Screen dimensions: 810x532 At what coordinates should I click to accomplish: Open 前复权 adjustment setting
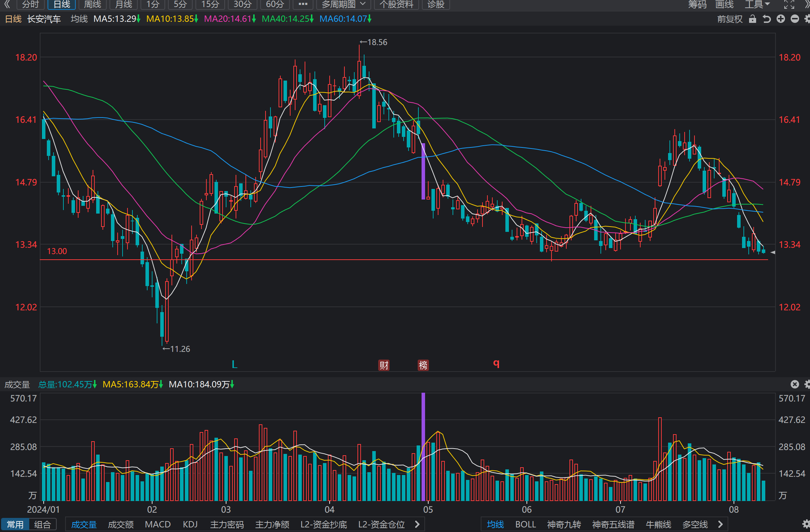(730, 19)
